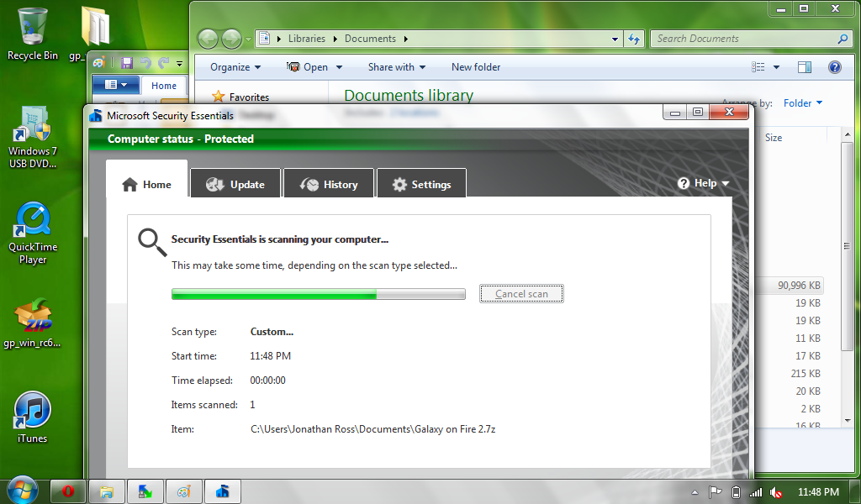Open the Organize menu in Explorer
The width and height of the screenshot is (861, 504).
235,67
